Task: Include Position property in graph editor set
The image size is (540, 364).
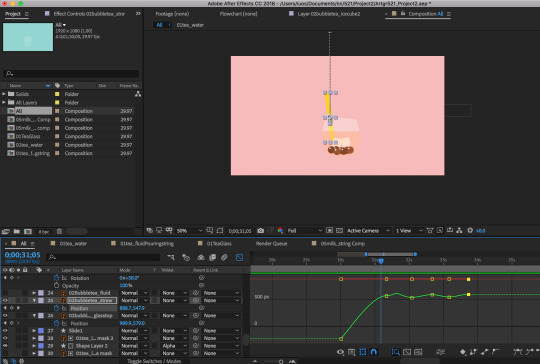Action: [65, 308]
